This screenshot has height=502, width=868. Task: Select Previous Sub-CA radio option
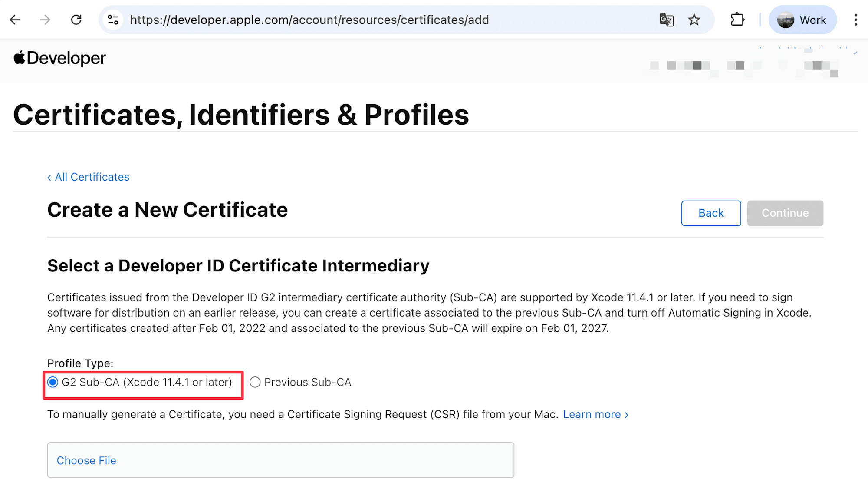(x=255, y=382)
